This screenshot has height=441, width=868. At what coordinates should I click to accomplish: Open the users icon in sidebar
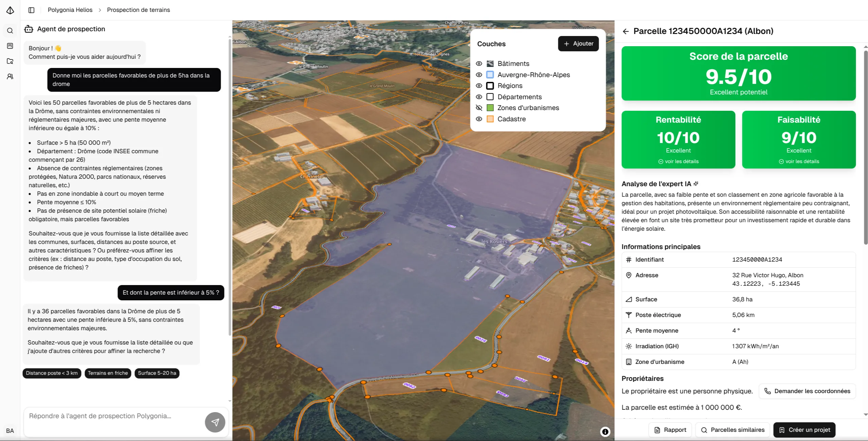coord(10,76)
